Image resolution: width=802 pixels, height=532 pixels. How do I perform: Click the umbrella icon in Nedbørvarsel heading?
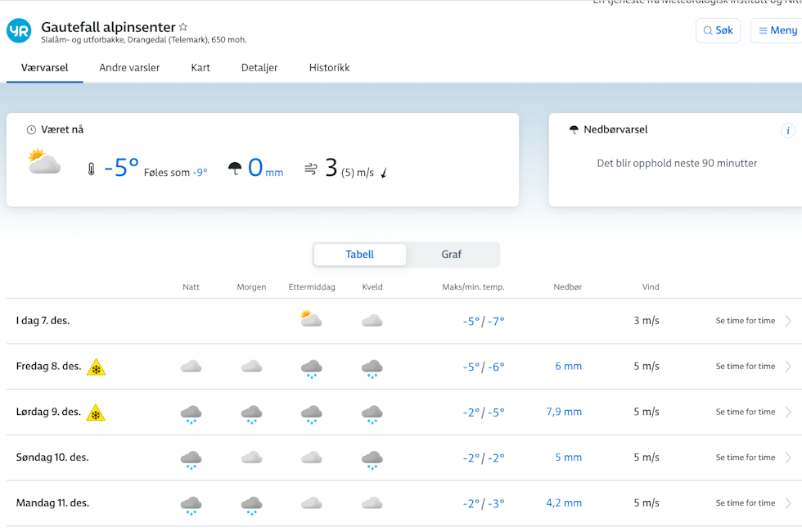click(x=574, y=130)
